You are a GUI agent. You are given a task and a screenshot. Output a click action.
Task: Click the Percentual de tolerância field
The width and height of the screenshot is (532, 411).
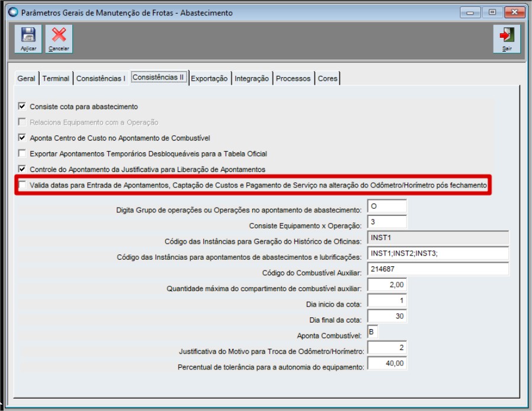click(x=387, y=363)
